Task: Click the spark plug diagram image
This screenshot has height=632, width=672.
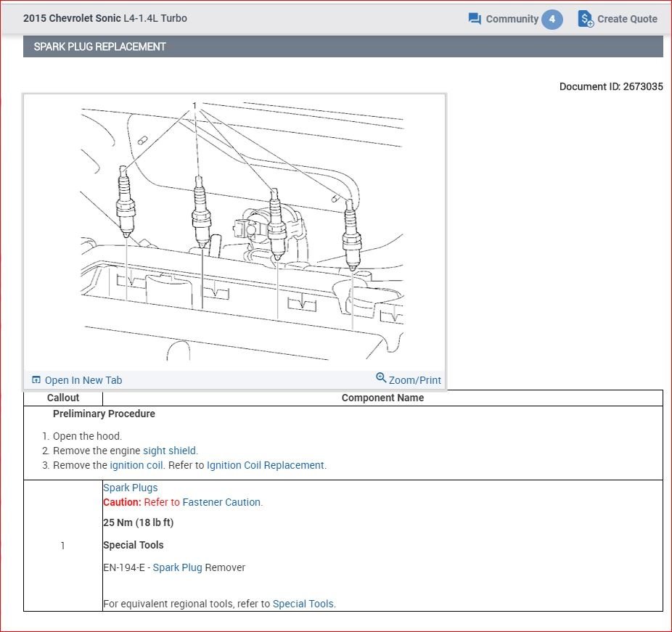Action: coord(242,231)
